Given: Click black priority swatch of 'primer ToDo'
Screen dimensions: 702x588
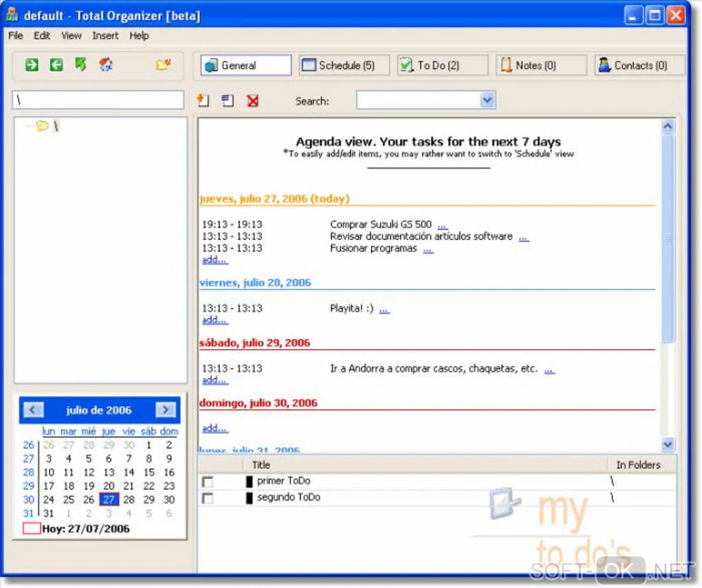Looking at the screenshot, I should [249, 481].
